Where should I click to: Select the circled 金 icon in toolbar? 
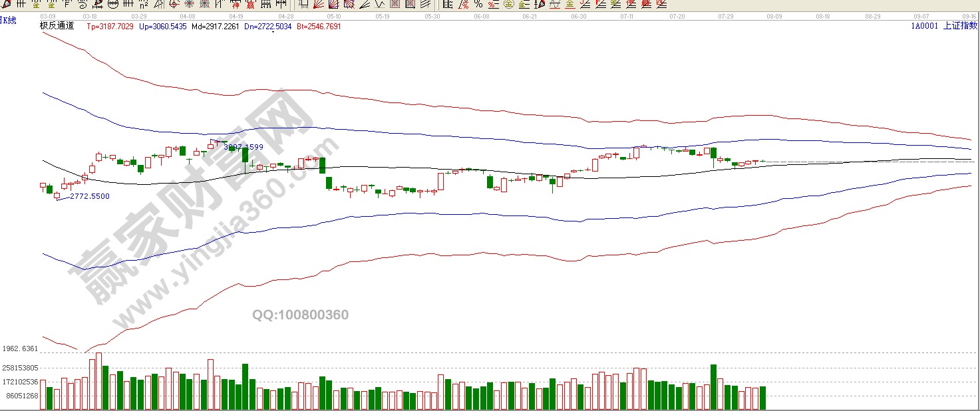(x=509, y=4)
